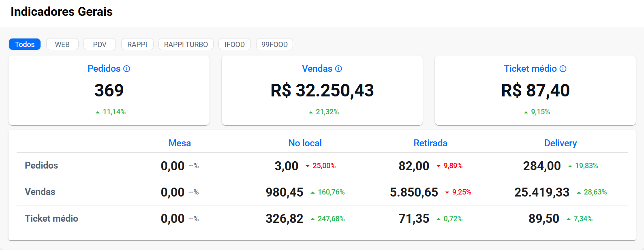Click the green up arrow beside 247,68%

[x=312, y=219]
